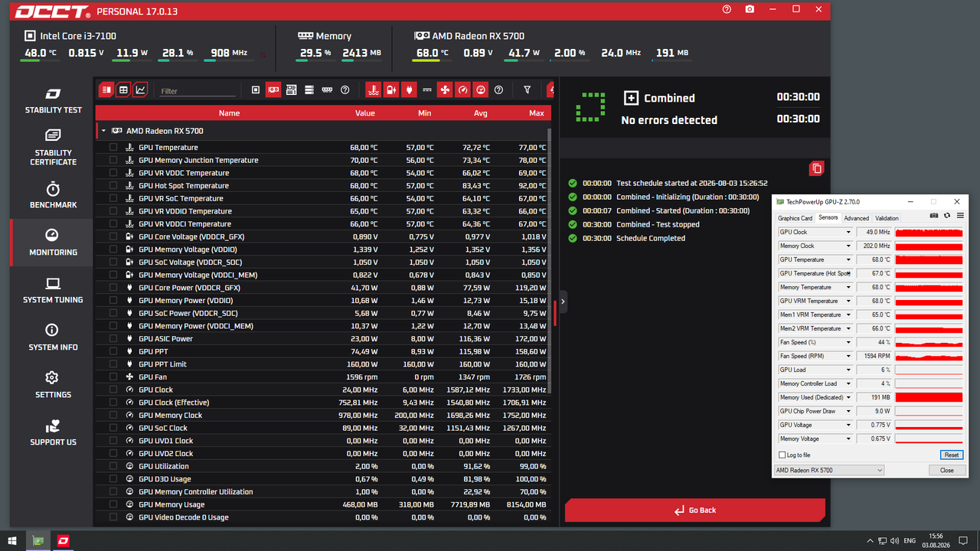Switch monitoring to graph view

point(141,90)
